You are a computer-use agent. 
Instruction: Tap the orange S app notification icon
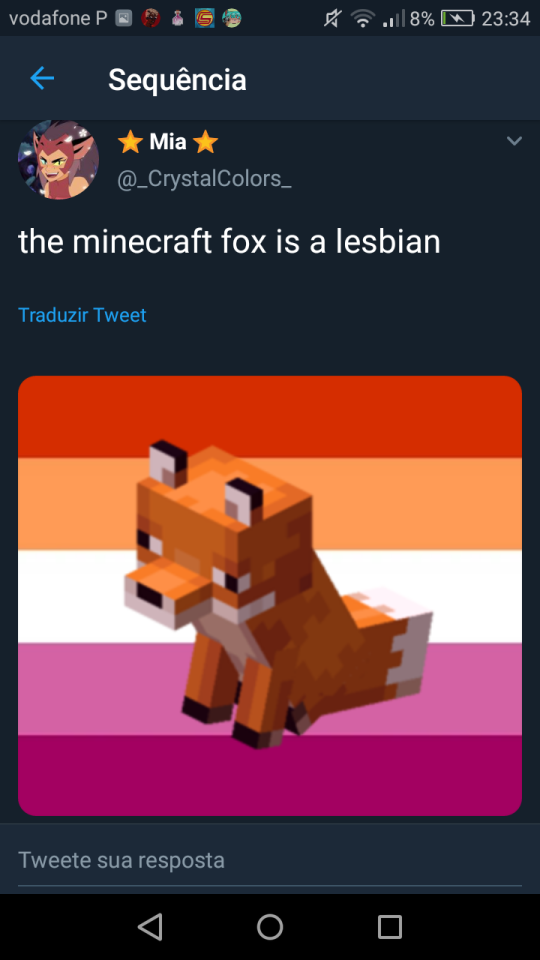point(204,19)
